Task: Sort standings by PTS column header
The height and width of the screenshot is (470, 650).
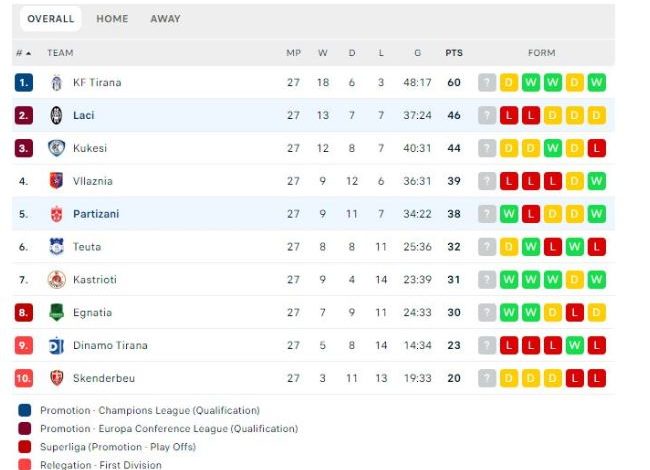Action: (x=454, y=53)
